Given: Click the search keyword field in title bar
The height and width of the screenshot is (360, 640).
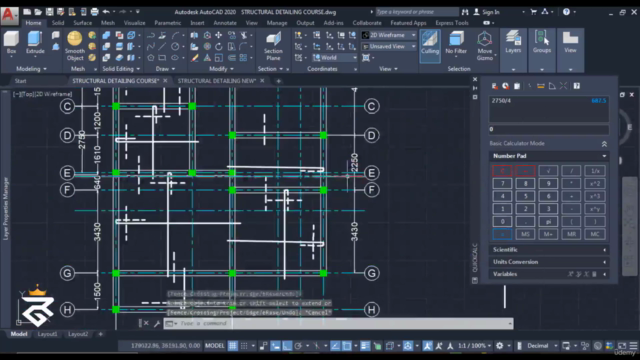Looking at the screenshot, I should [x=416, y=12].
